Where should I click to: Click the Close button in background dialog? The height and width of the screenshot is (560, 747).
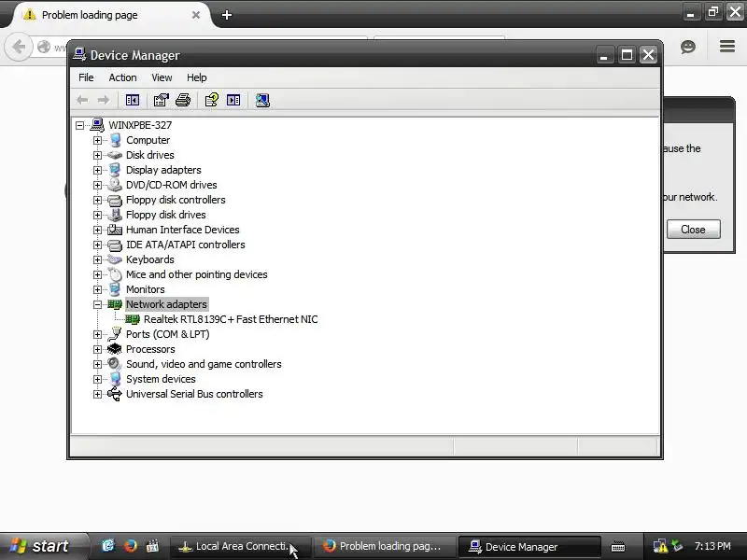[x=693, y=230]
